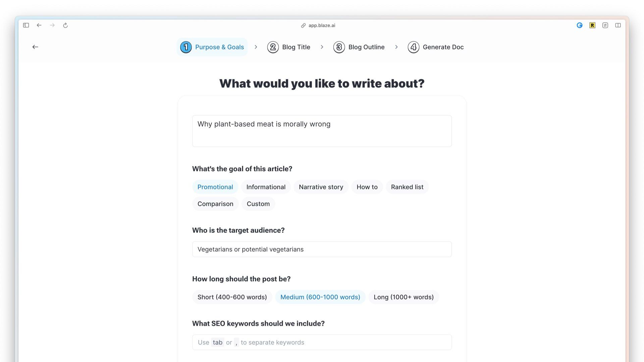The image size is (644, 362).
Task: Go back using the page back arrow
Action: tap(35, 47)
